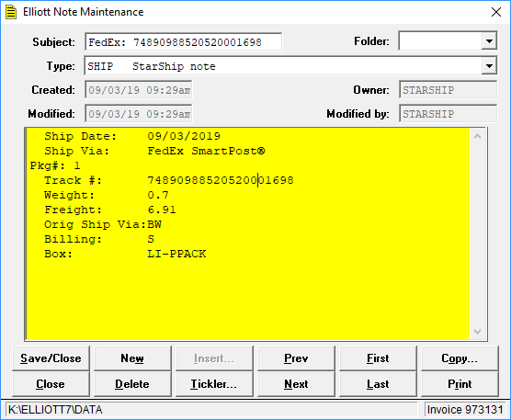This screenshot has height=420, width=511.
Task: Click the scroll up arrow in note area
Action: (477, 137)
